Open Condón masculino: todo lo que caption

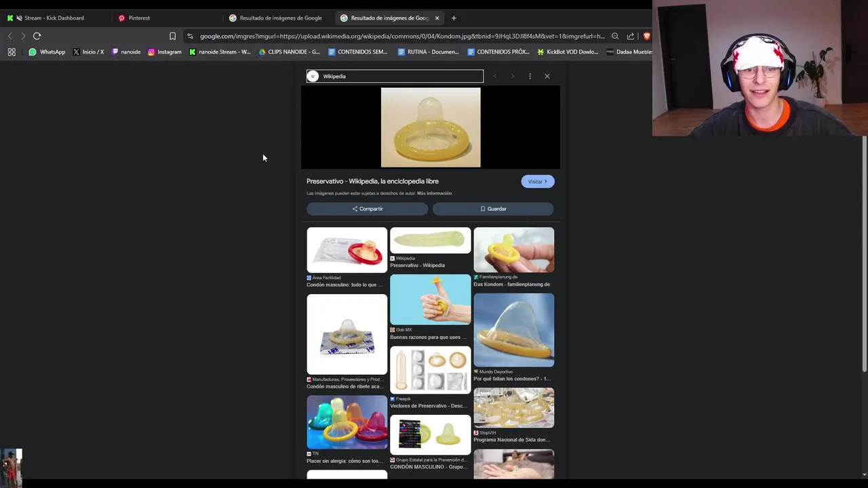(344, 285)
